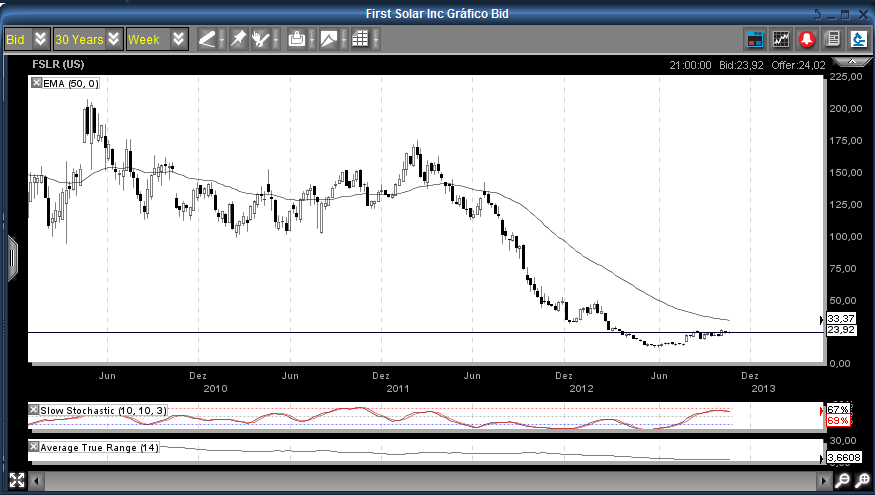Expand the grid table options arrow
Image resolution: width=875 pixels, height=495 pixels.
(x=376, y=40)
